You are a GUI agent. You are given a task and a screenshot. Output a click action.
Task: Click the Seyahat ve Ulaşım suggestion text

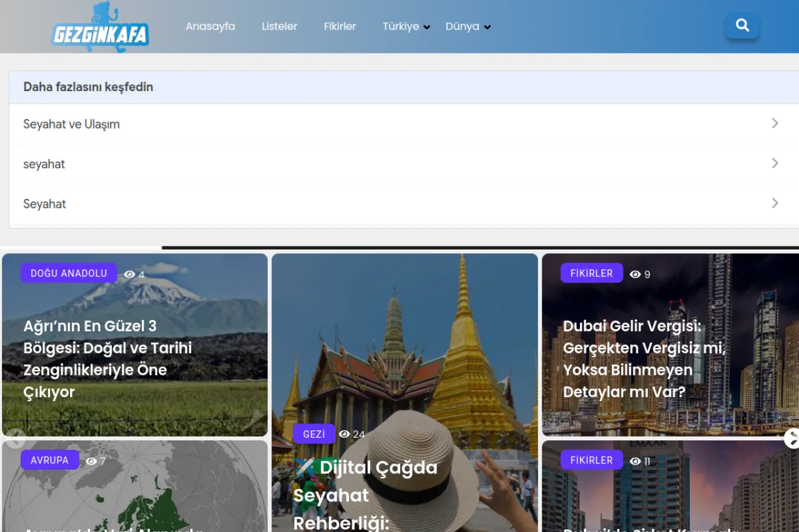pyautogui.click(x=71, y=124)
